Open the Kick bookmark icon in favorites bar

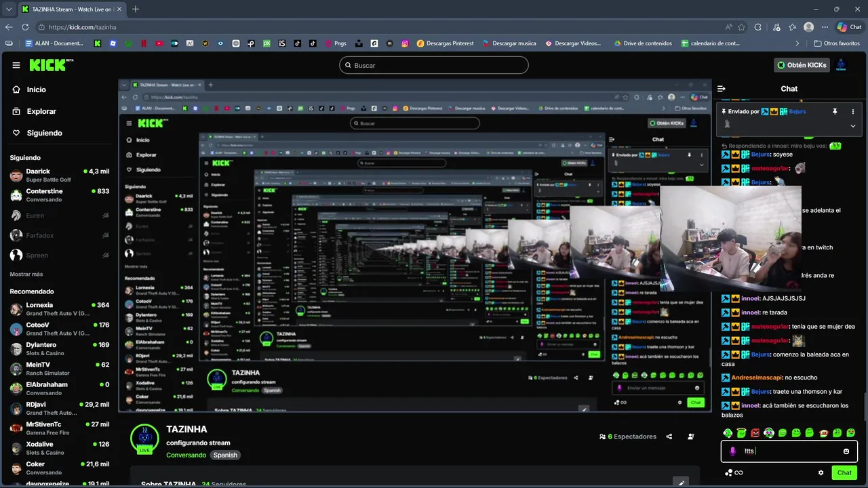[x=98, y=43]
